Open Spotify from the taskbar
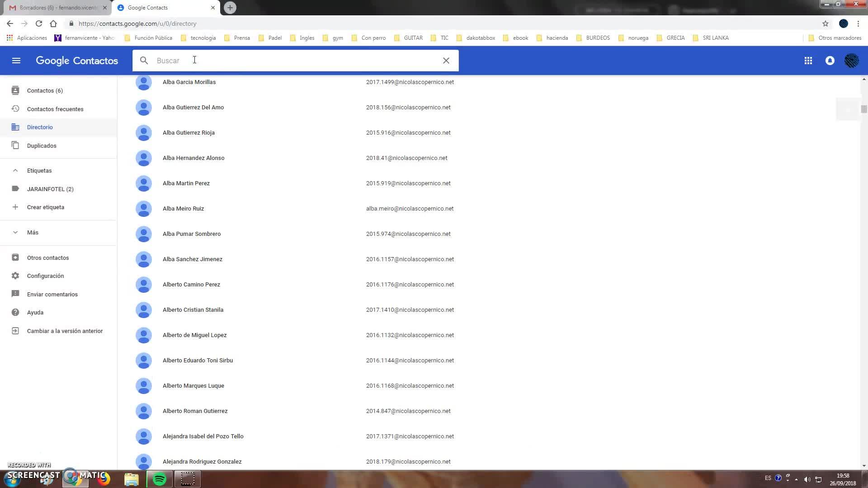The width and height of the screenshot is (868, 488). click(160, 479)
